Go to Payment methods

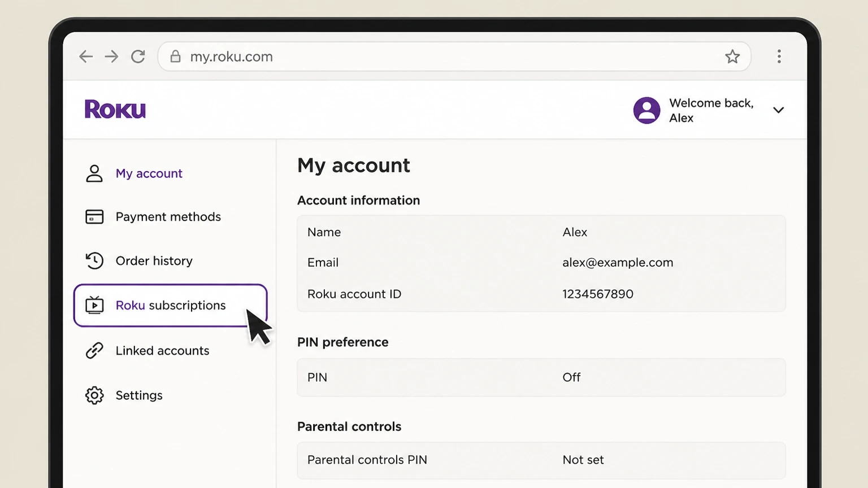[168, 217]
